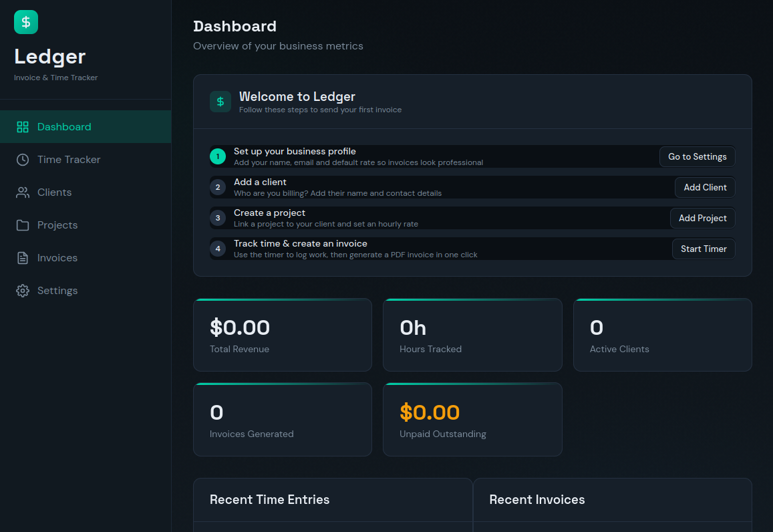Click 'Use the timer to log work' description
This screenshot has height=532, width=773.
(x=355, y=255)
